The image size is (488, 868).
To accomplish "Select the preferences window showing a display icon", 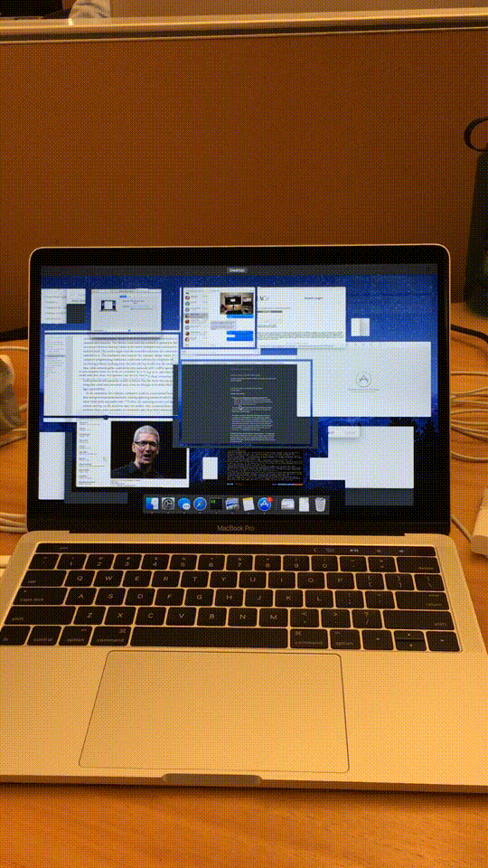I will pos(127,310).
